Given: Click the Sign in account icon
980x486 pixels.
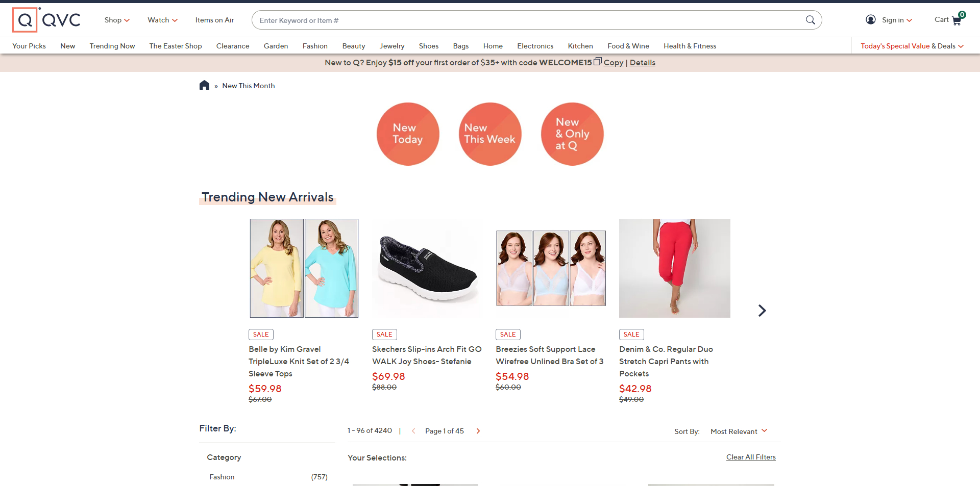Looking at the screenshot, I should [x=871, y=19].
